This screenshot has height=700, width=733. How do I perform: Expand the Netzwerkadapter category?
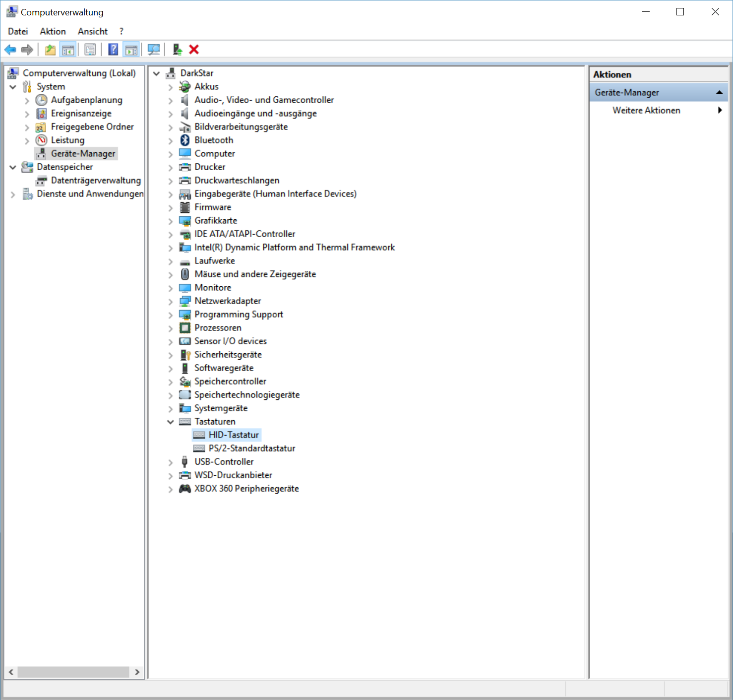pos(171,302)
